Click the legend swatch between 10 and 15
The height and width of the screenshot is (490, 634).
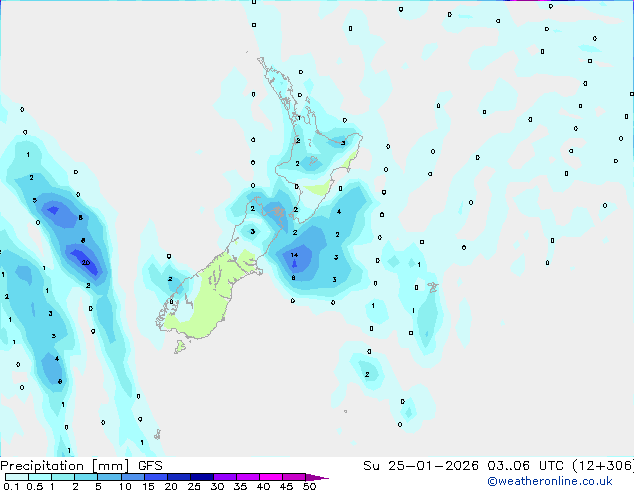point(132,477)
